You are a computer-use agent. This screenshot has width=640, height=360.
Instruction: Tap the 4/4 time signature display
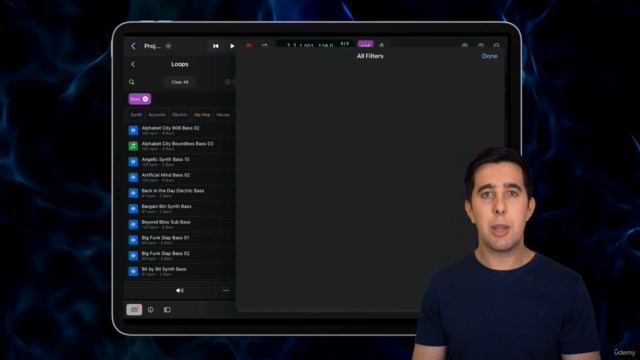[x=344, y=44]
